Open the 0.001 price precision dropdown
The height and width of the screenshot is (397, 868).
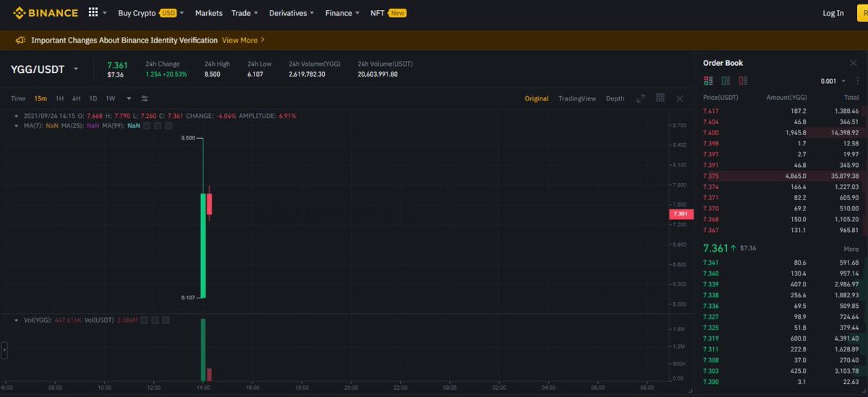coord(833,81)
